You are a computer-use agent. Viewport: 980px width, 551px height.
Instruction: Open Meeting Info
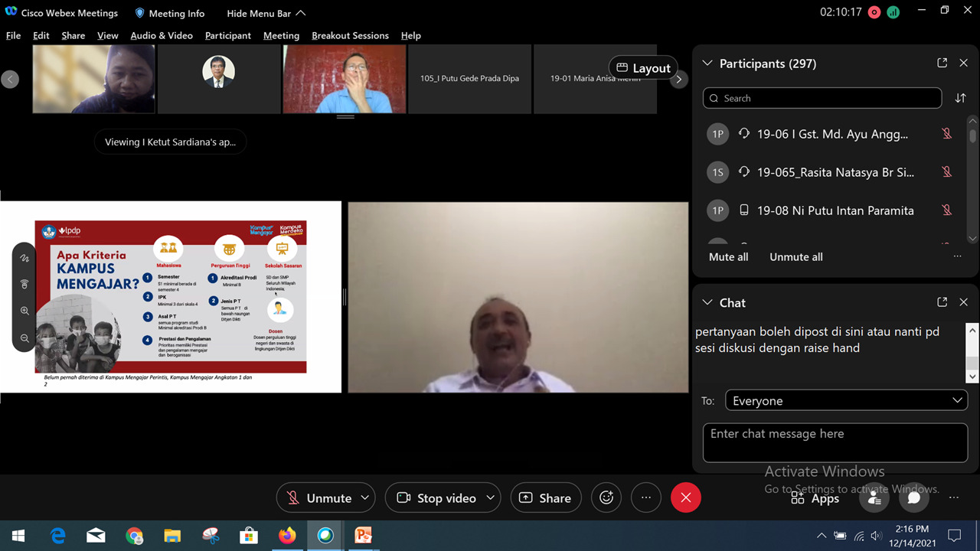click(x=169, y=13)
